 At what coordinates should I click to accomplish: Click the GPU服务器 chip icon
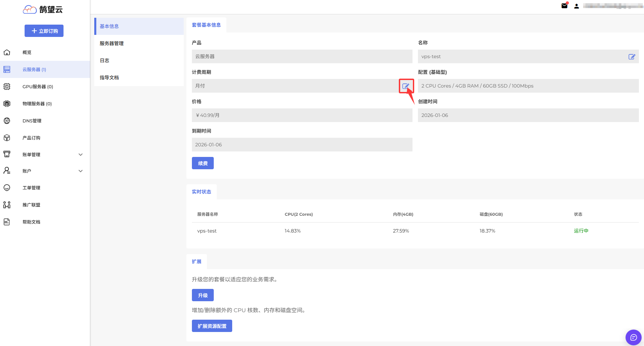[7, 86]
